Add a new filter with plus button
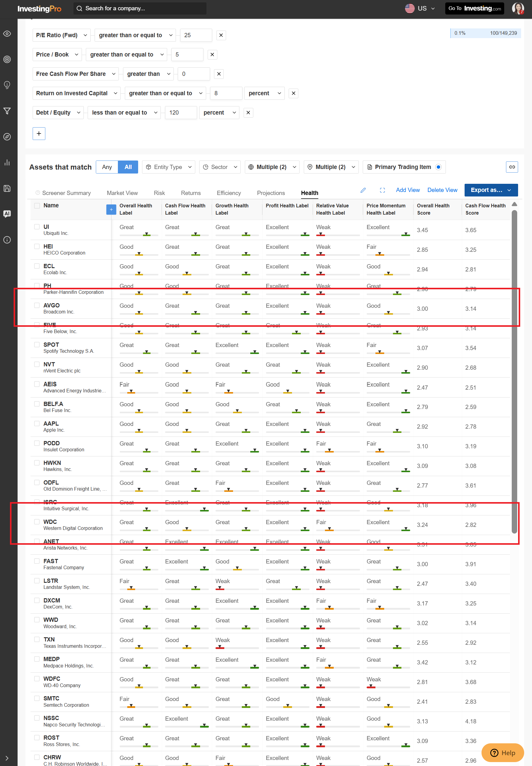Viewport: 532px width, 766px height. (39, 134)
